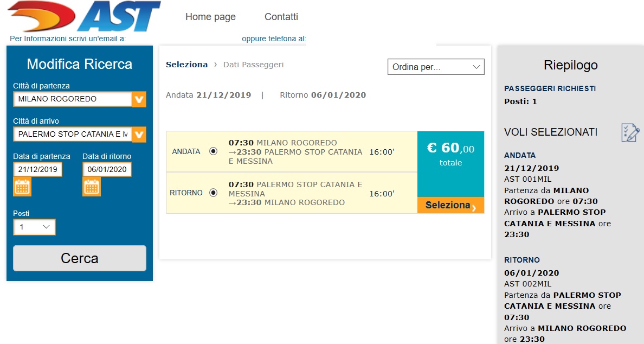Open the Contatti menu item
The image size is (644, 344).
(x=281, y=17)
